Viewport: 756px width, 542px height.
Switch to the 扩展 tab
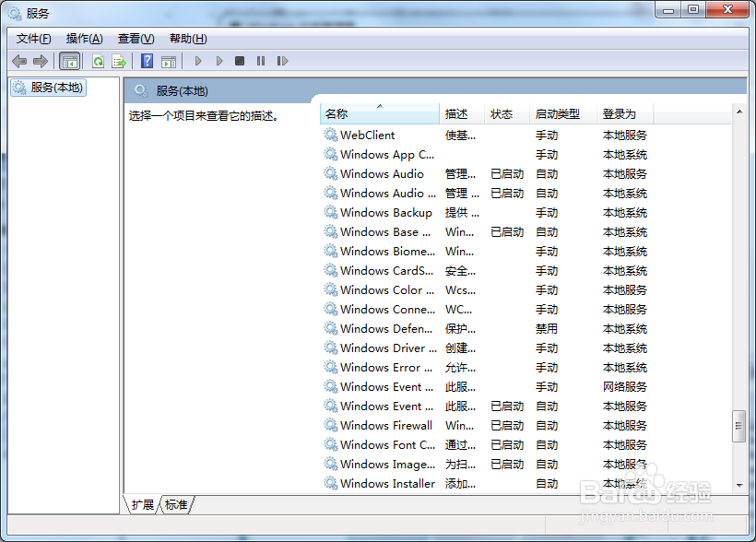pos(142,505)
